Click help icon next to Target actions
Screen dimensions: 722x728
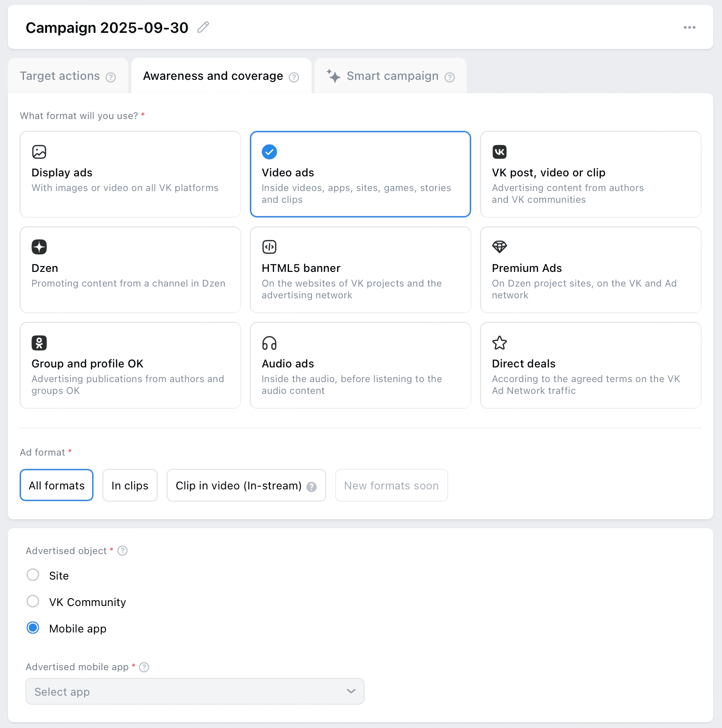(111, 77)
